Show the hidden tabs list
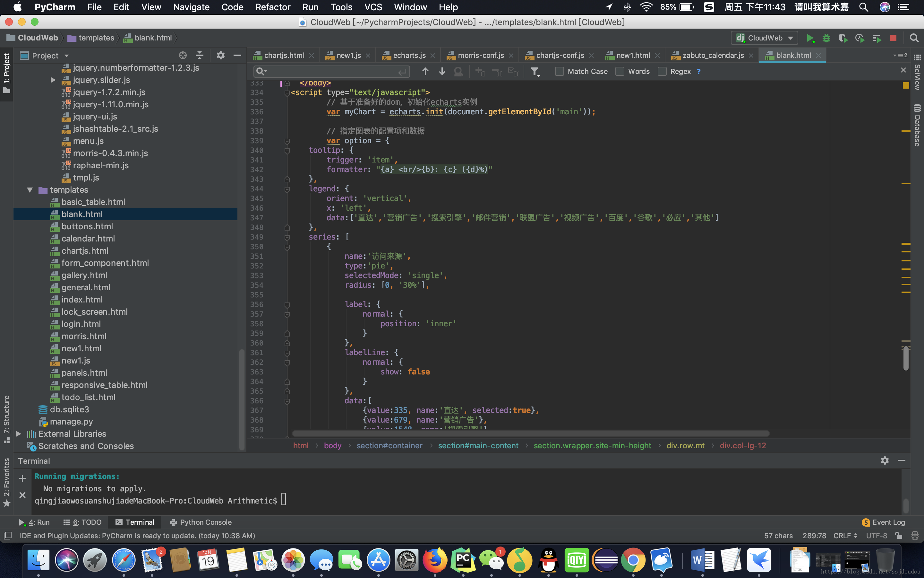This screenshot has width=924, height=578. [x=900, y=56]
